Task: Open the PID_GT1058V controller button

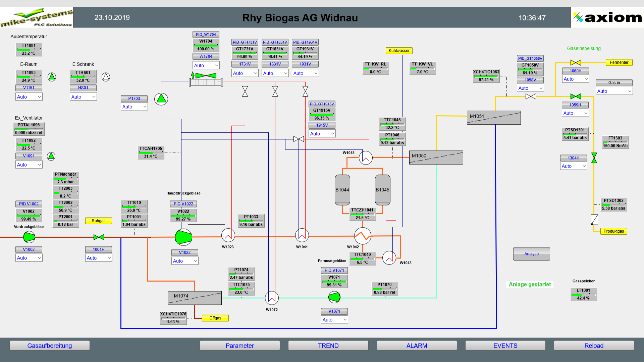Action: tap(530, 58)
